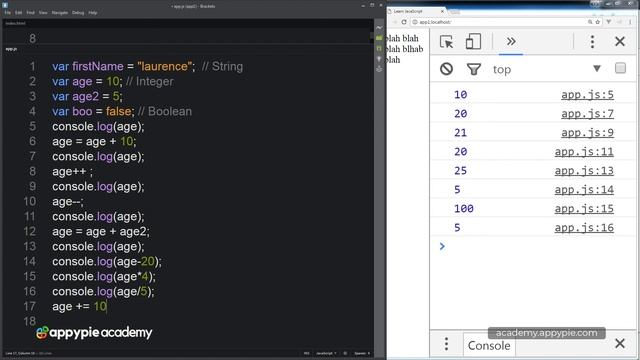Click the INS insert mode status indicator
The height and width of the screenshot is (360, 640).
(x=307, y=353)
